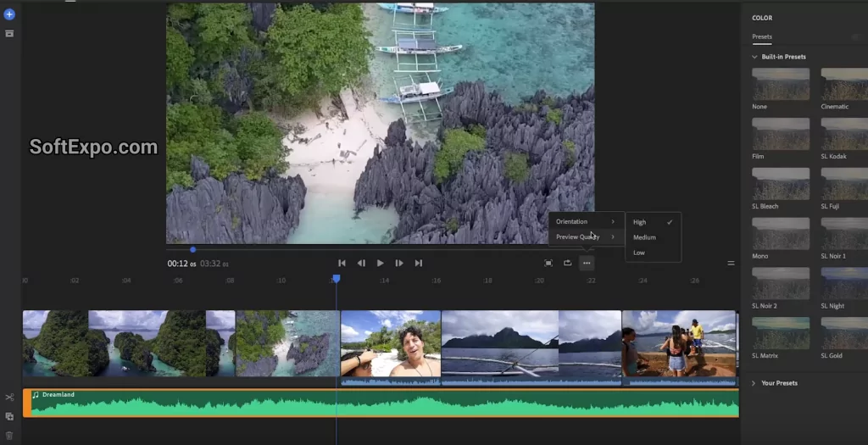Apply the SL Fuji color preset
The width and height of the screenshot is (868, 445).
click(x=844, y=184)
